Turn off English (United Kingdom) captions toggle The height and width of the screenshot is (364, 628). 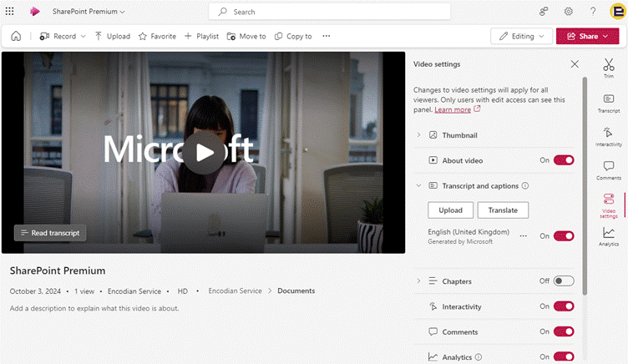tap(564, 236)
